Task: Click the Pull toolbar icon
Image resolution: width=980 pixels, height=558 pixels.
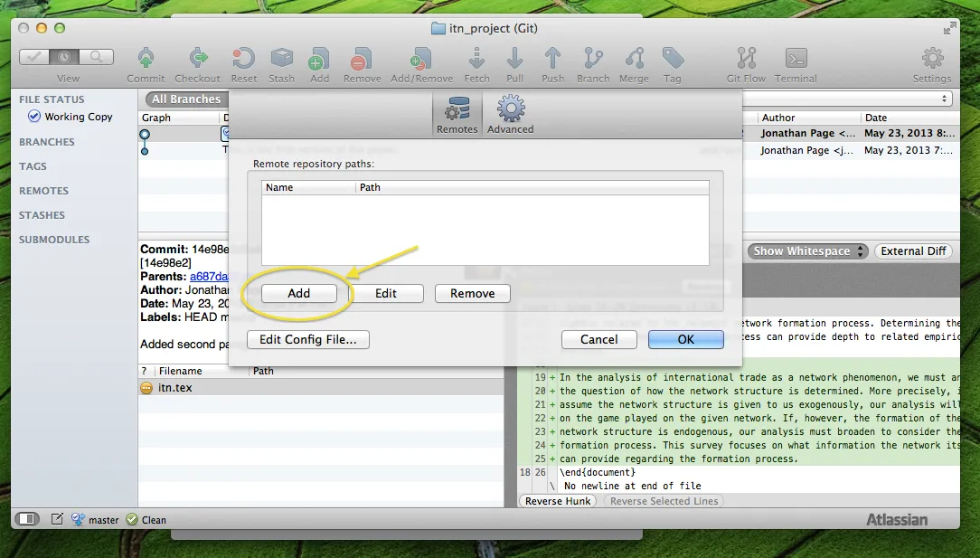Action: 514,60
